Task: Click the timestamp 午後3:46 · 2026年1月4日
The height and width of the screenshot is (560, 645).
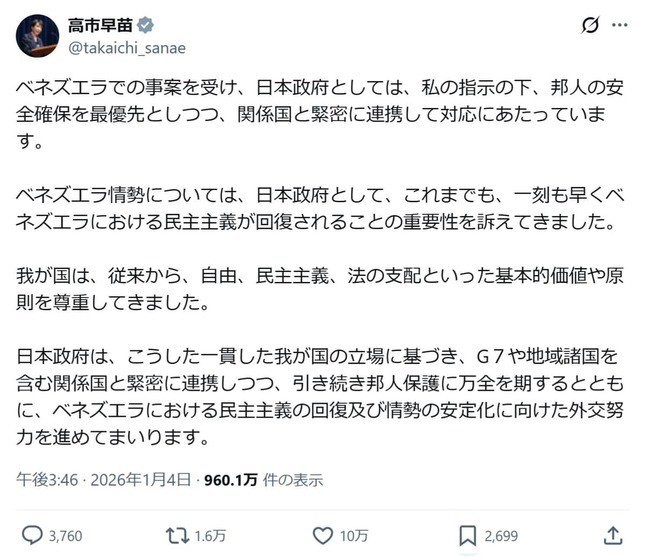Action: [106, 479]
